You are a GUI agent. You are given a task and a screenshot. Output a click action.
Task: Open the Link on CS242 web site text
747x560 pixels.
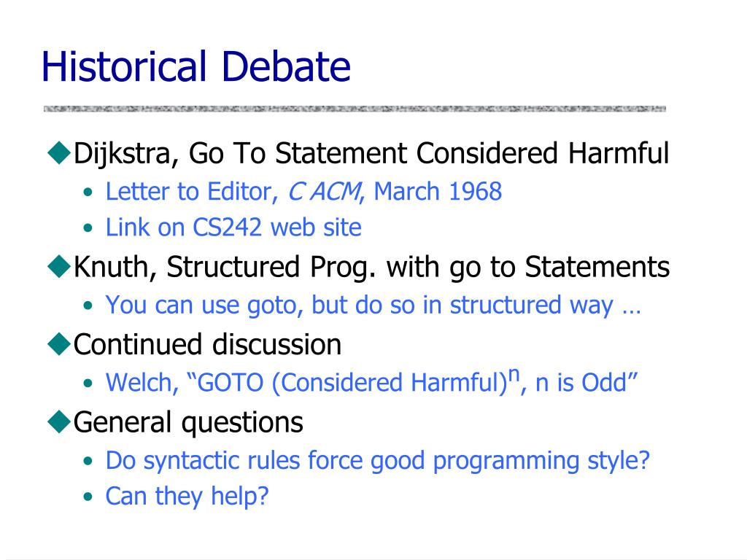click(233, 227)
